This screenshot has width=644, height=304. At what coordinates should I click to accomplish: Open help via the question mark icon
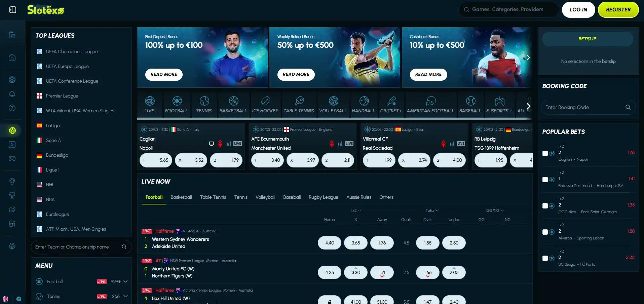(19, 299)
